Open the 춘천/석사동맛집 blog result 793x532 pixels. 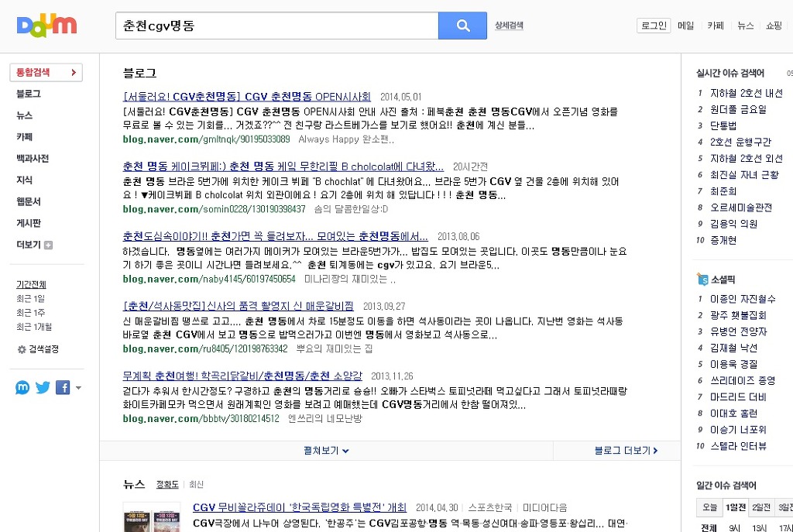point(239,306)
